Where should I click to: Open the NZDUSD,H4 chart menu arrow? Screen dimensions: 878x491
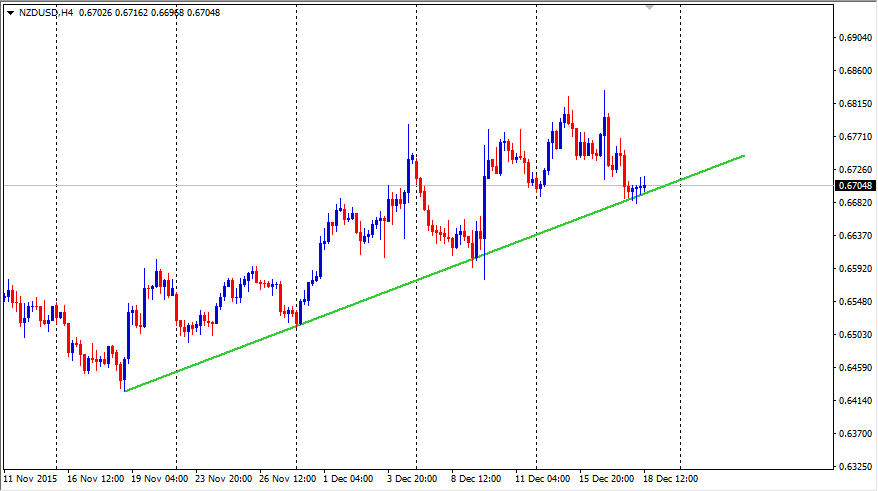click(x=11, y=13)
